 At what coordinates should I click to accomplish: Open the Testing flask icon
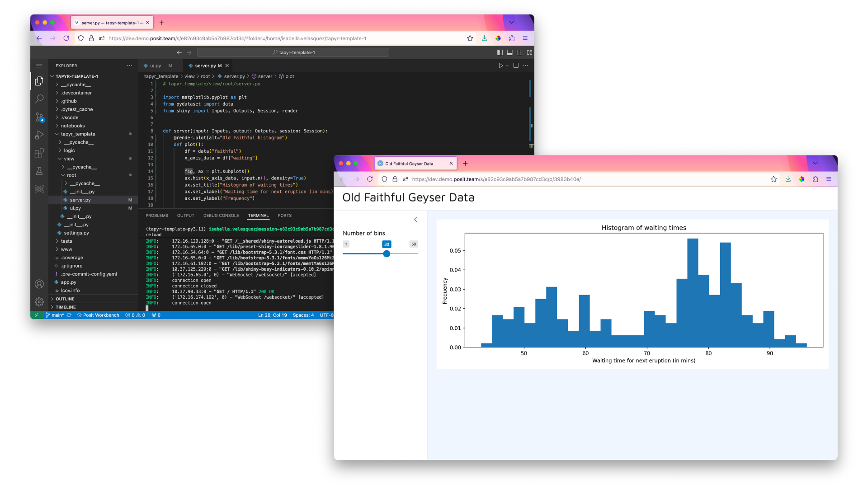click(39, 171)
